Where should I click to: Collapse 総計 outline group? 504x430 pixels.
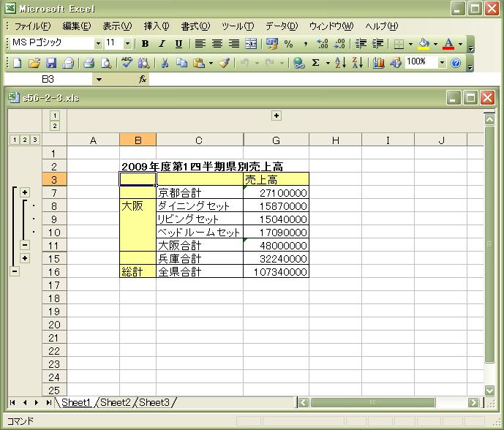(15, 271)
